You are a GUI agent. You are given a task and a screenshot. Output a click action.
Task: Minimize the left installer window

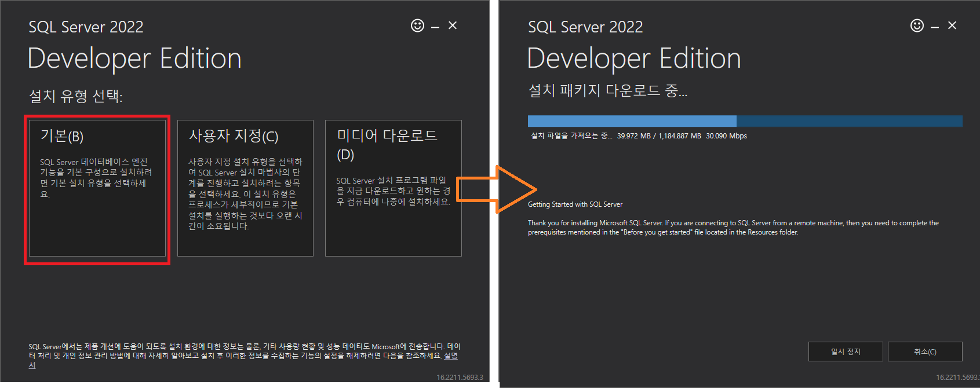pos(435,27)
